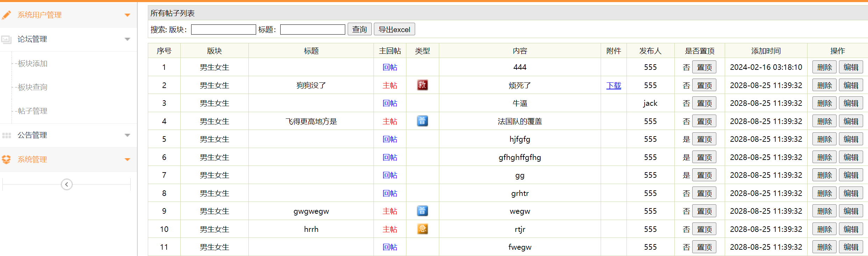Click 置顶 for row 1 post 444
The image size is (868, 256).
point(704,67)
